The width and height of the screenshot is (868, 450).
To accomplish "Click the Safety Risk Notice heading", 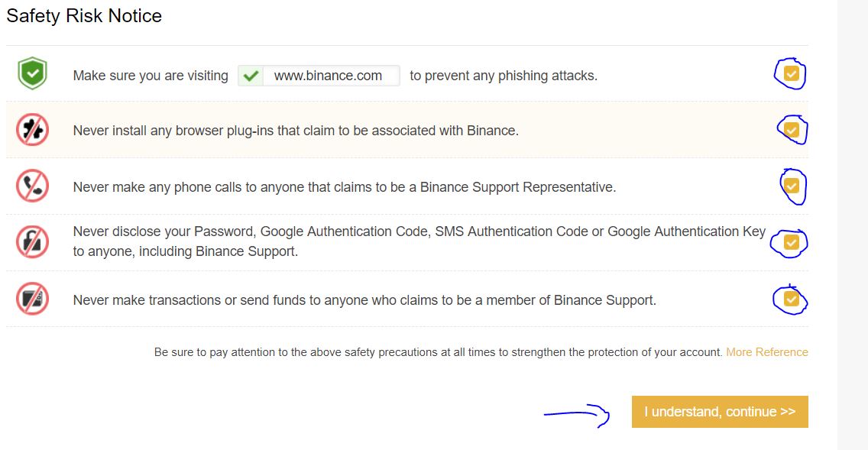I will 84,15.
